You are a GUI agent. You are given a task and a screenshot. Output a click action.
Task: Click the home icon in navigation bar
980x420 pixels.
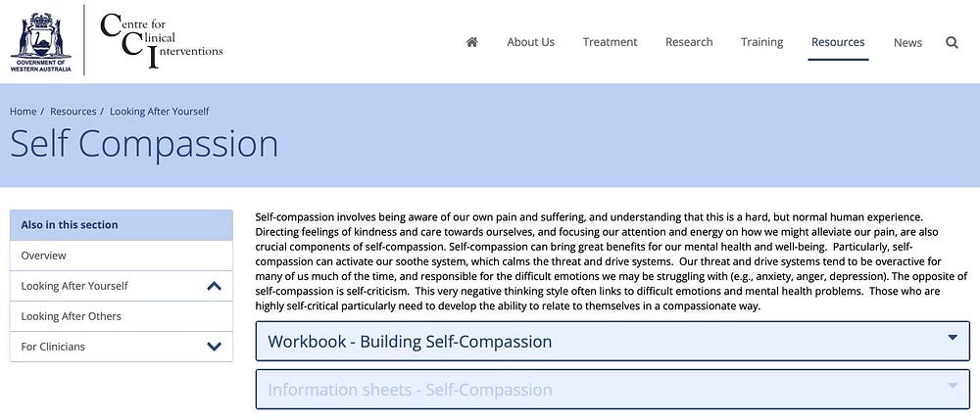[x=472, y=42]
